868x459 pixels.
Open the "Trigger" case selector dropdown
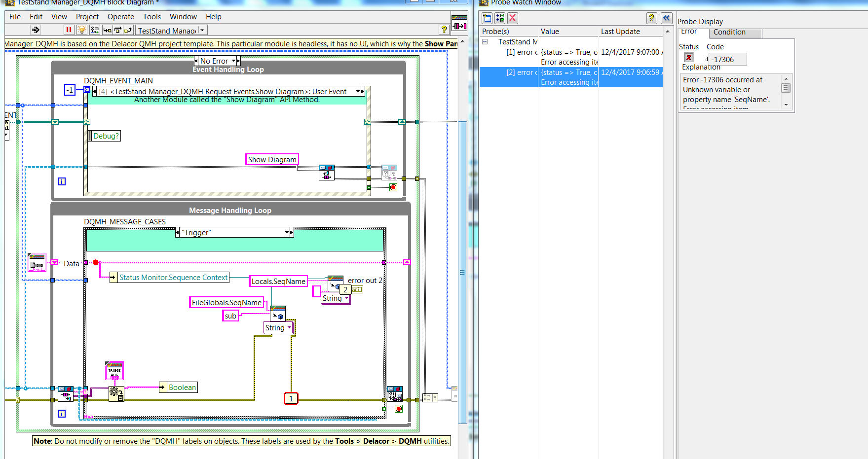pos(287,232)
